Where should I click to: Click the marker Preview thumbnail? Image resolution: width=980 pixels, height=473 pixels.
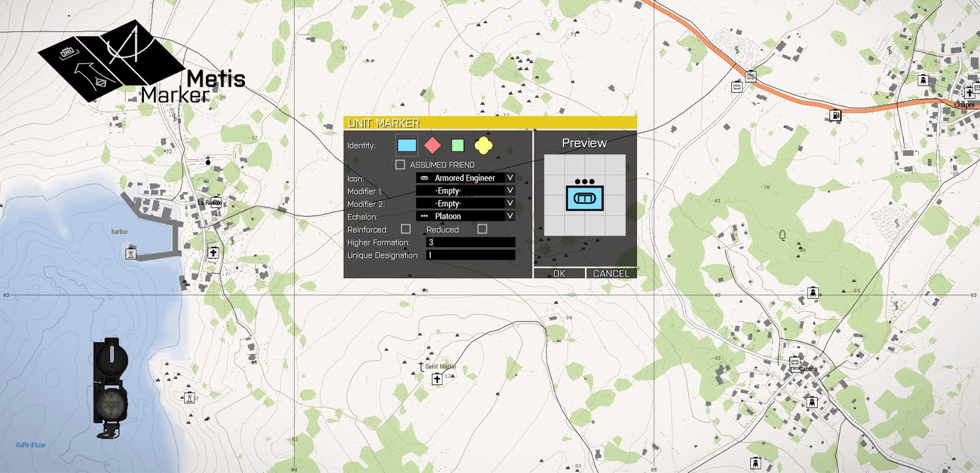point(585,195)
